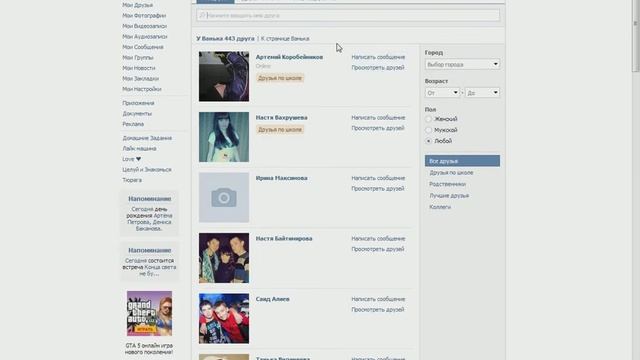Open Мои Группы page
The height and width of the screenshot is (360, 640).
click(138, 58)
